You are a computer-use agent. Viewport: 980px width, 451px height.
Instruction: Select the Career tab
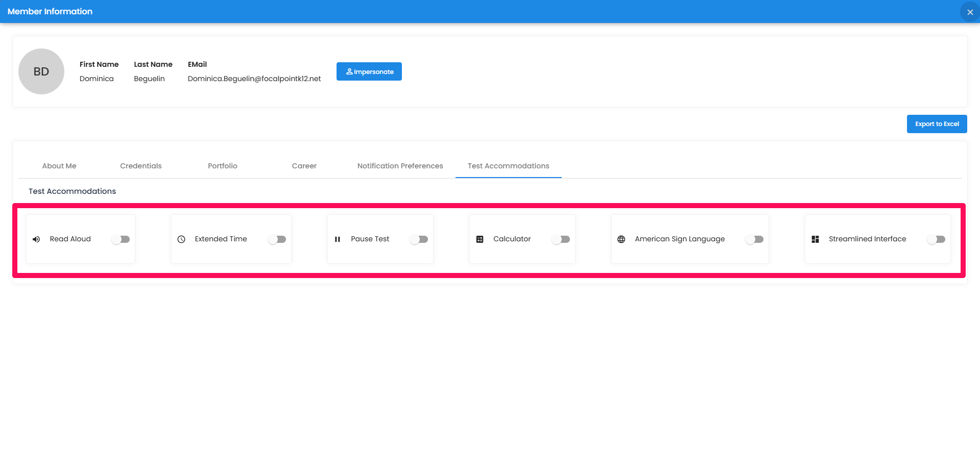[304, 166]
